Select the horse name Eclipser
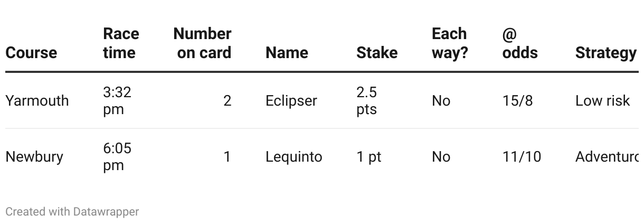Viewport: 644px width, 224px height. (x=291, y=100)
